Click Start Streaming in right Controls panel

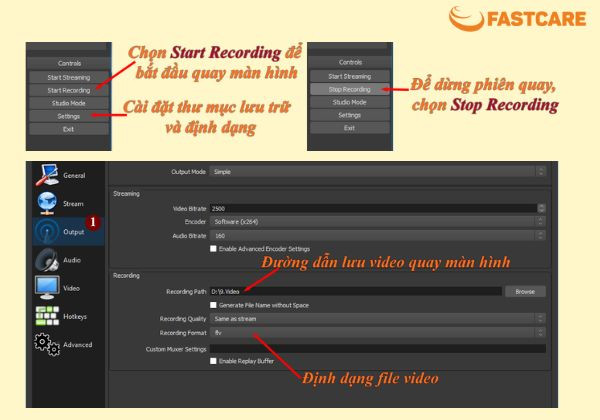[x=350, y=76]
